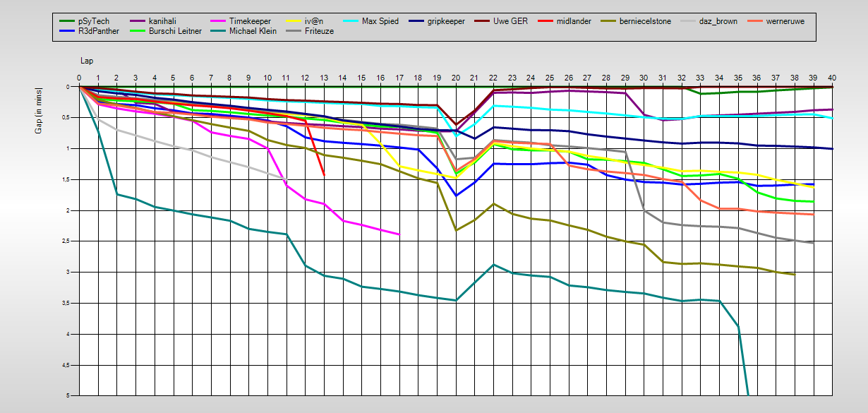Click lap number 3 on the lap axis
The image size is (868, 413).
coord(135,78)
